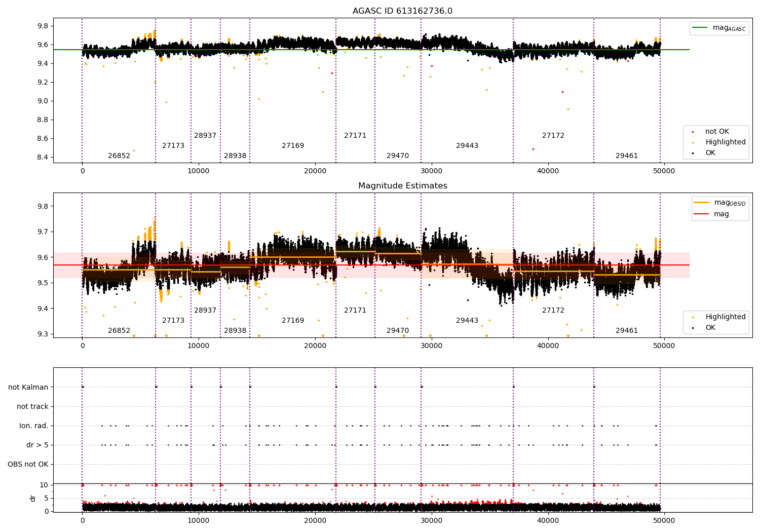The image size is (760, 532).
Task: Click obsid label 27172 in Magnitude Estimates plot
Action: click(x=553, y=311)
